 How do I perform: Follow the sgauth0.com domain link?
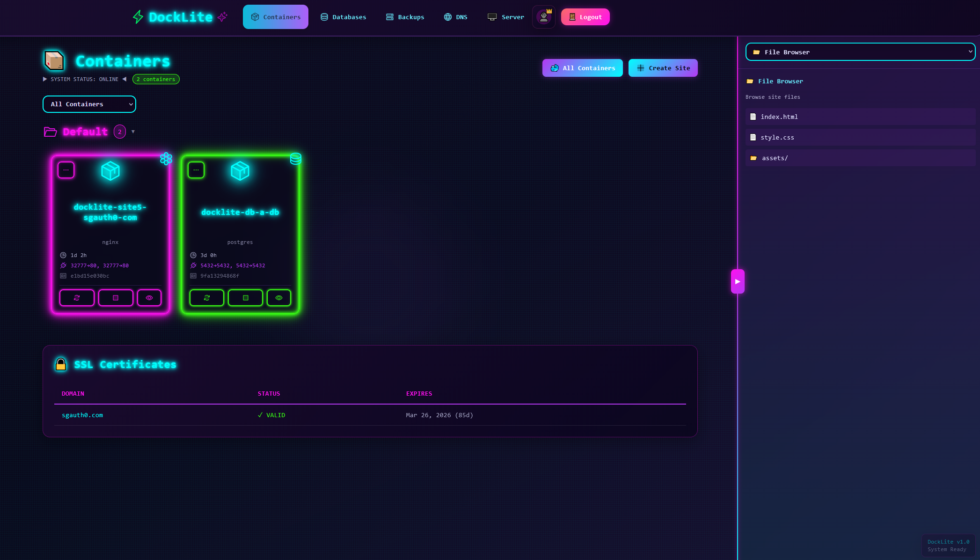[82, 415]
